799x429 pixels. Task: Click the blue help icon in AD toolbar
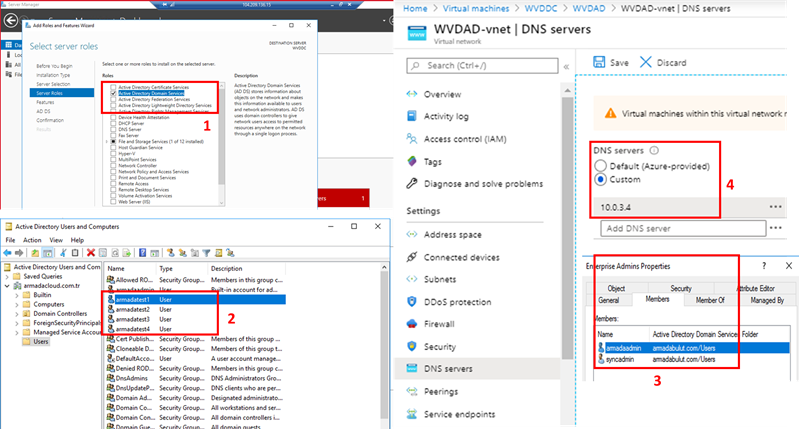[x=143, y=253]
